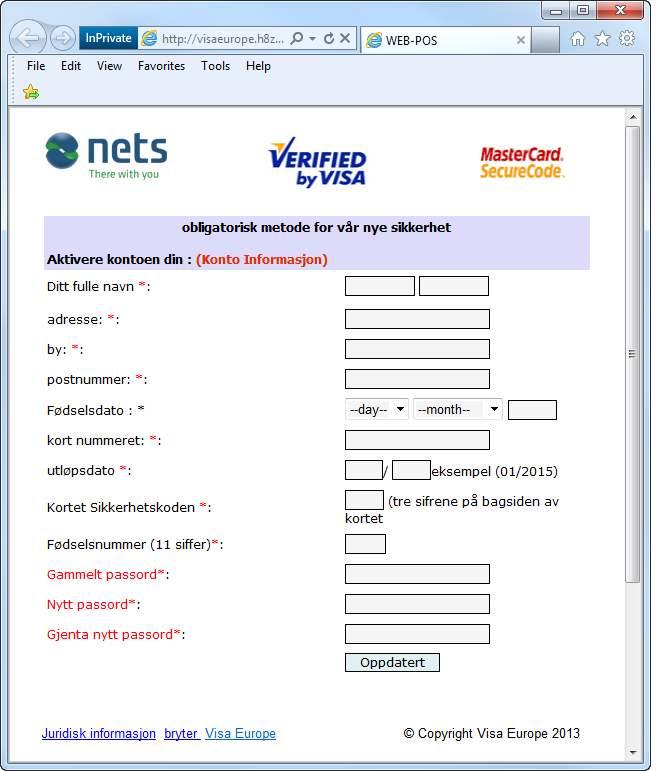Open the Tools gear icon
Image resolution: width=670 pixels, height=771 pixels.
pos(627,39)
